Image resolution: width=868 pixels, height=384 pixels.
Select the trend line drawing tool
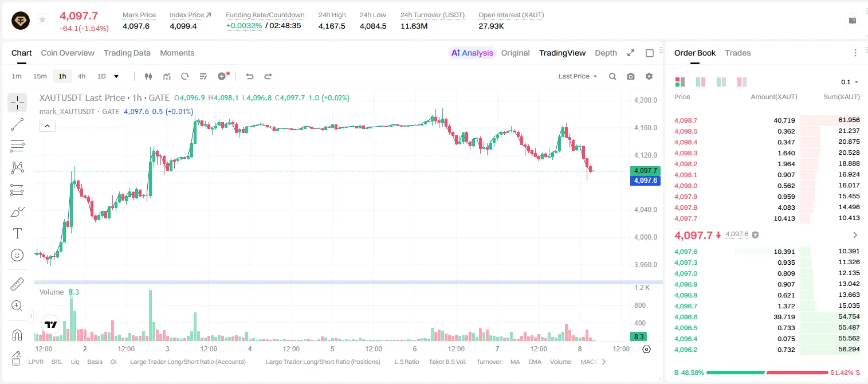tap(17, 124)
